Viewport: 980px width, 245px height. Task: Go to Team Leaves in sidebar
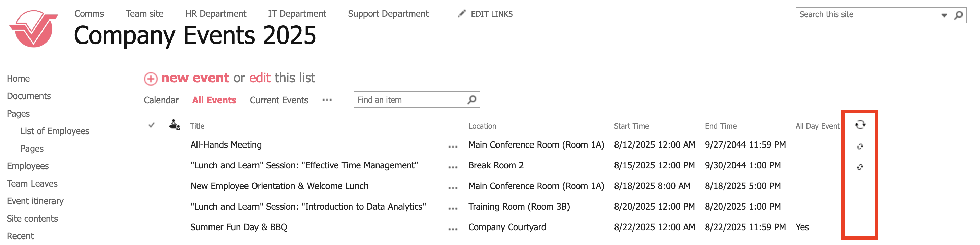click(x=32, y=184)
